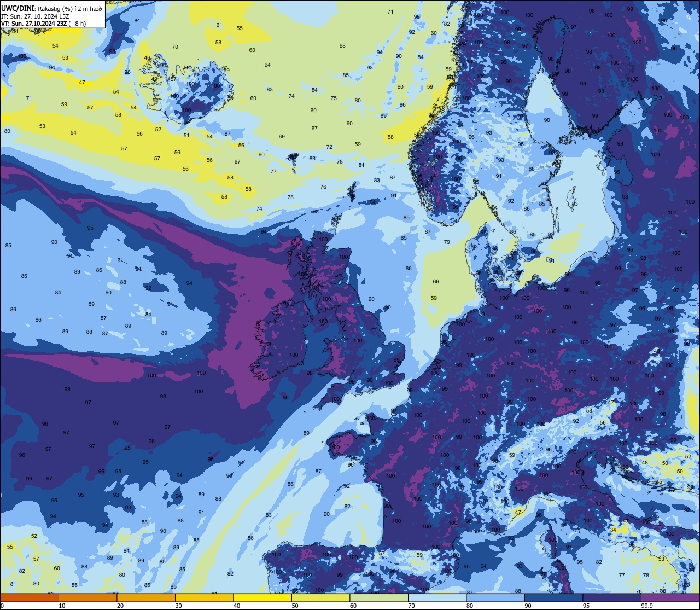700x610 pixels.
Task: Click the humidity value 72 east of the Faroes
Action: [x=329, y=147]
